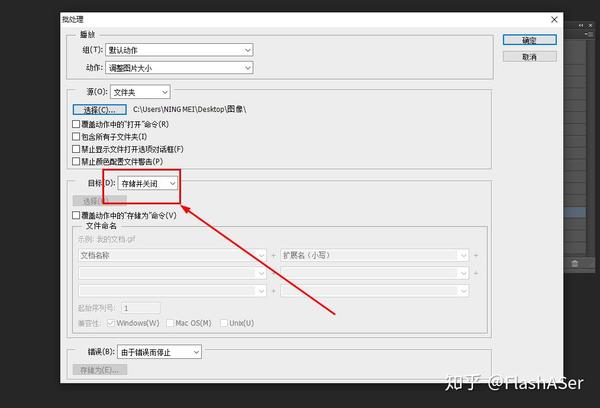Viewport: 600px width, 408px height.
Task: Toggle 覆盖动作中的"打开"命令(R) checkbox
Action: point(76,124)
